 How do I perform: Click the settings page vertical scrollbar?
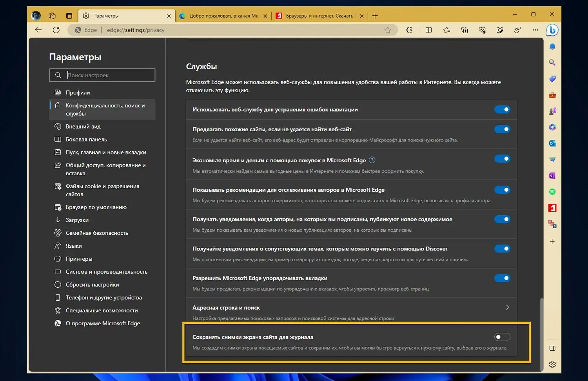[x=542, y=334]
